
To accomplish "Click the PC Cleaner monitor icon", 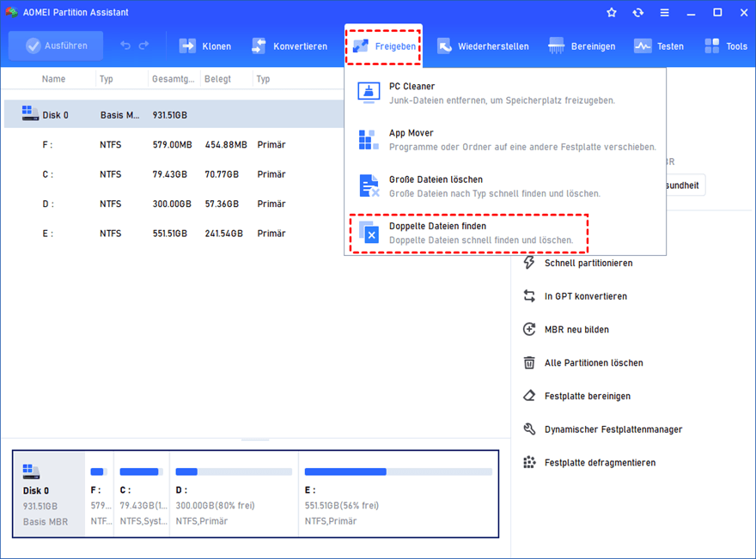I will click(x=369, y=93).
